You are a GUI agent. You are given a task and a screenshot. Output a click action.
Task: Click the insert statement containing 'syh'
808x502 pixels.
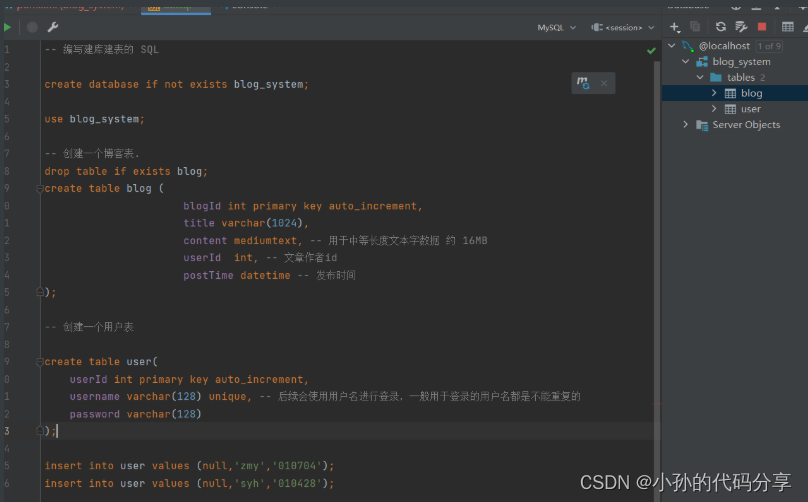click(189, 483)
